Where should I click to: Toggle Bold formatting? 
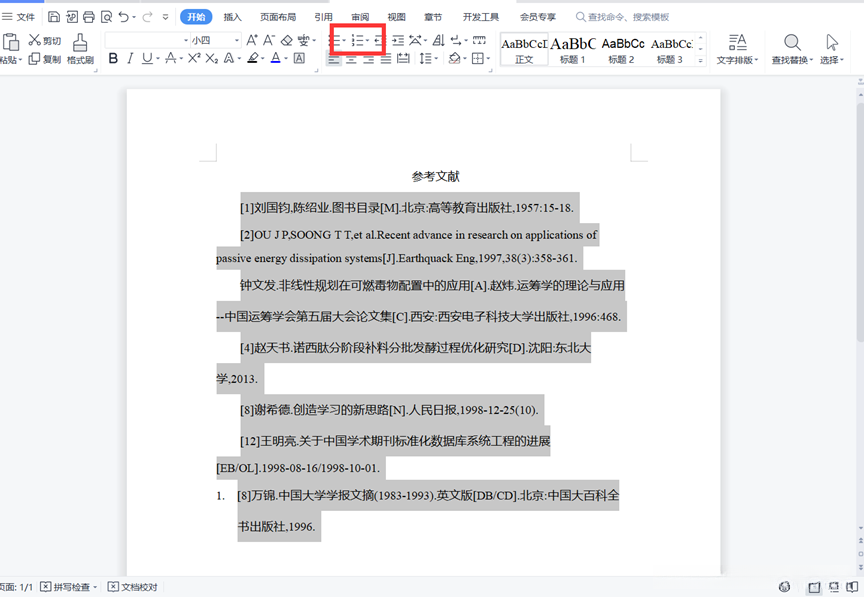[x=113, y=58]
